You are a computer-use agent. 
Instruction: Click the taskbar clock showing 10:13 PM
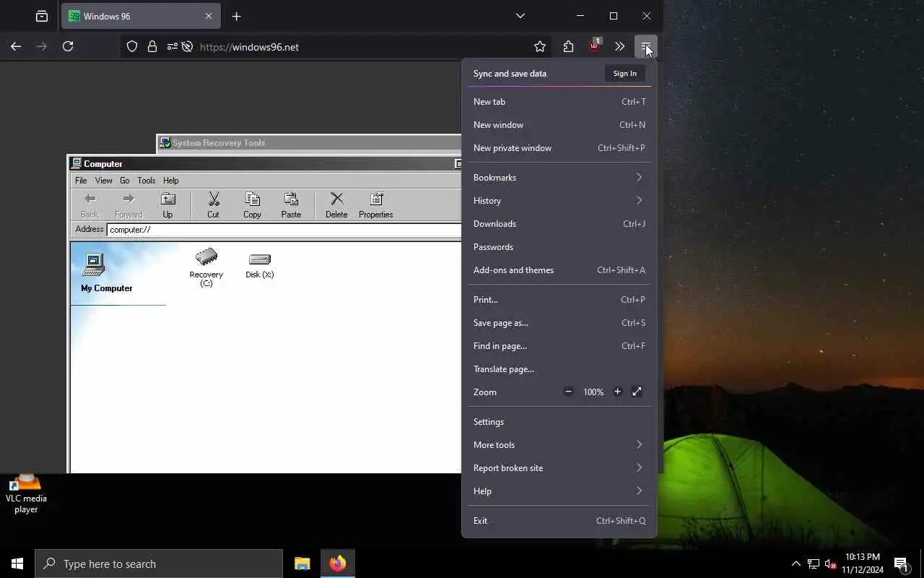pyautogui.click(x=862, y=564)
